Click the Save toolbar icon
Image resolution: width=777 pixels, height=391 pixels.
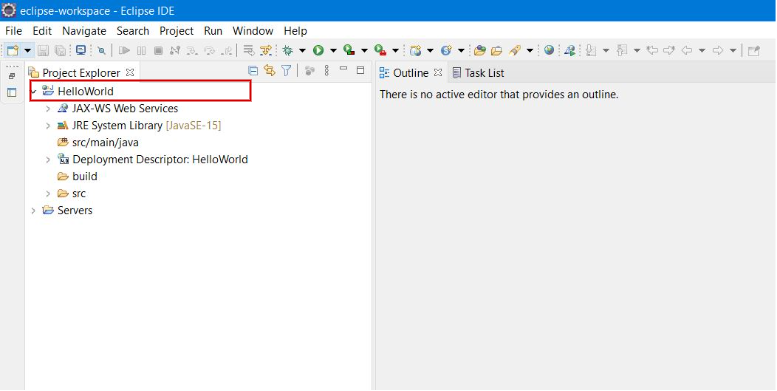point(43,50)
